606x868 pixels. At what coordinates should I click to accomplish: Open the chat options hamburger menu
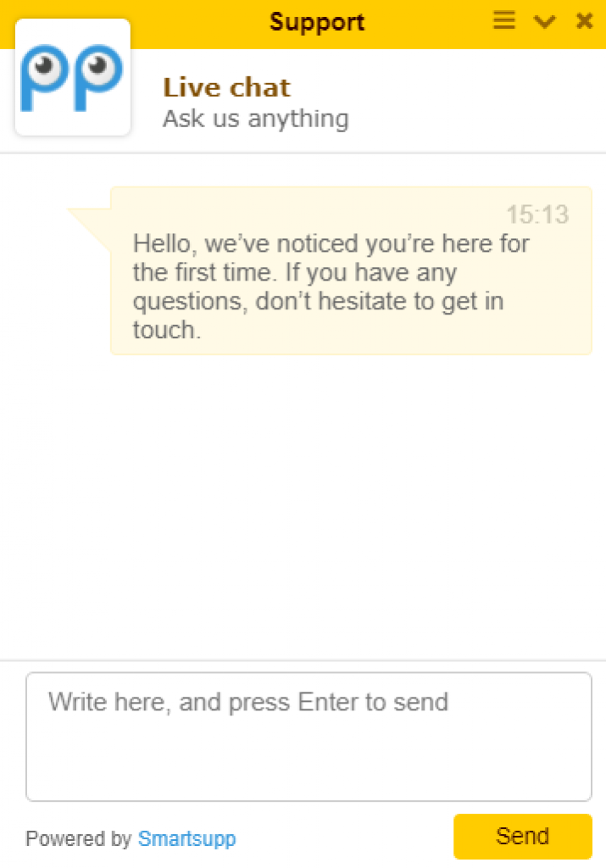(504, 21)
